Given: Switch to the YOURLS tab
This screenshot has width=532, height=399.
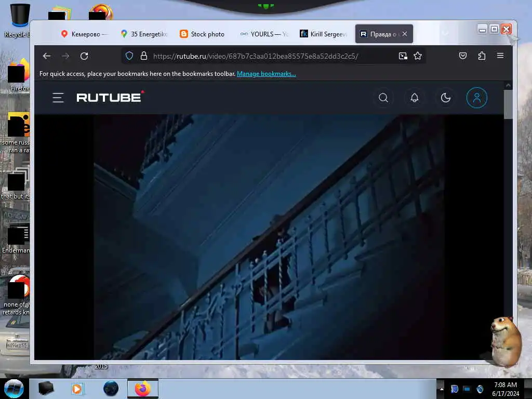Looking at the screenshot, I should 263,34.
